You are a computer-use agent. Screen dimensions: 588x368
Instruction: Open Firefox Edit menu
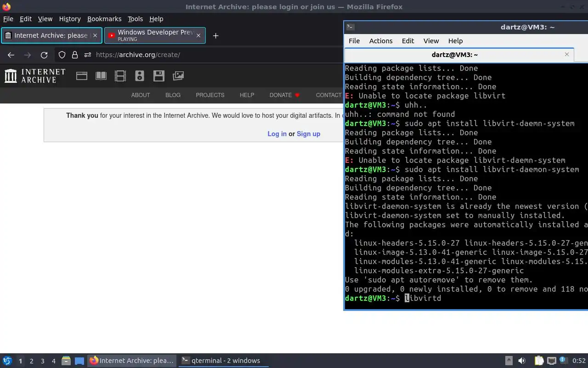[26, 19]
